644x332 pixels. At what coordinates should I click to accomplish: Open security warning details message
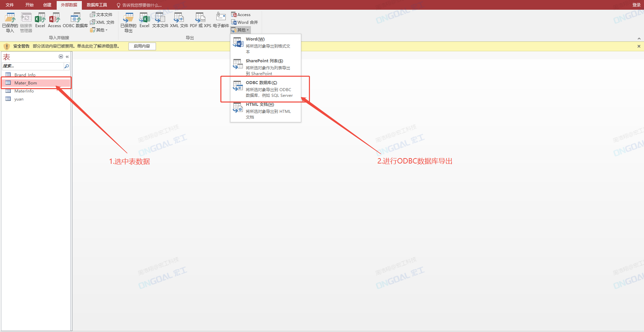point(76,46)
